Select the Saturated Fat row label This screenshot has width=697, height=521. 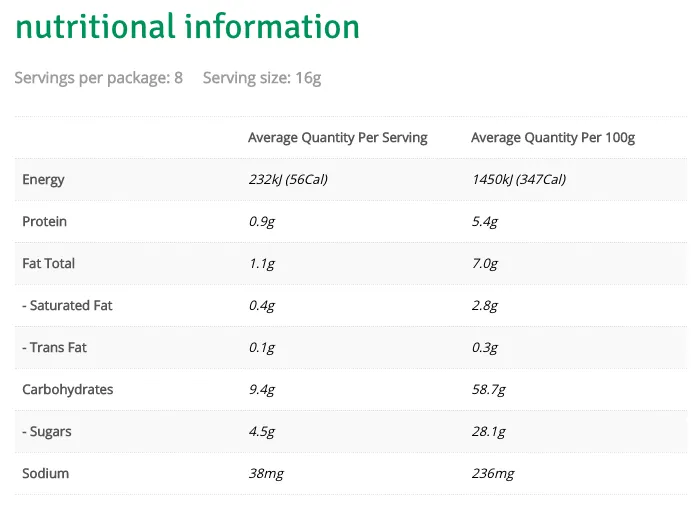tap(67, 305)
